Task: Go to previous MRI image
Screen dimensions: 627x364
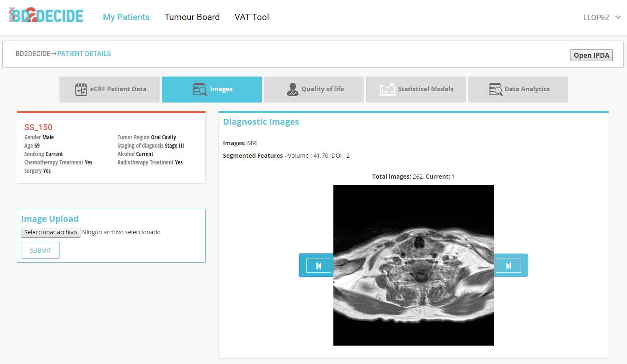Action: 318,266
